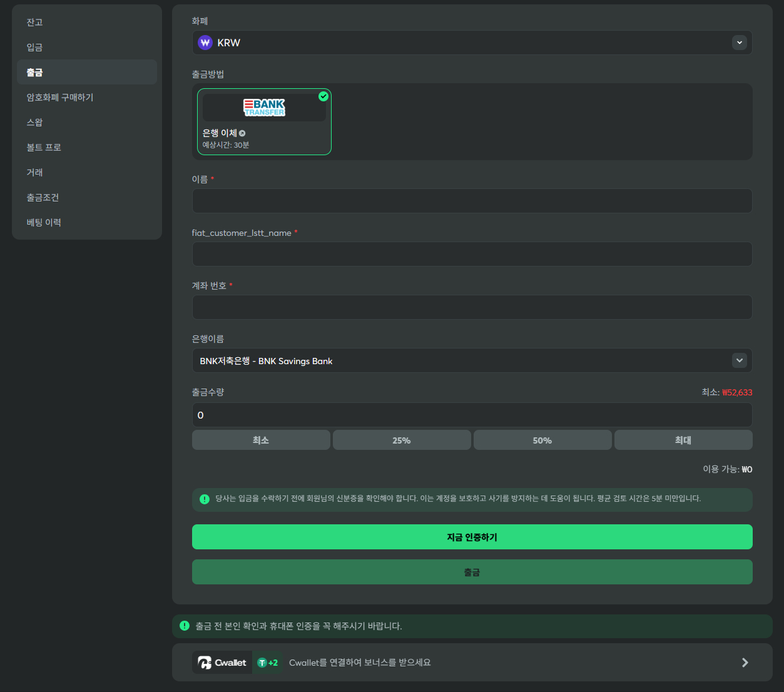The height and width of the screenshot is (692, 784).
Task: Click the fiat_customer_lstt_name input field
Action: pyautogui.click(x=472, y=254)
